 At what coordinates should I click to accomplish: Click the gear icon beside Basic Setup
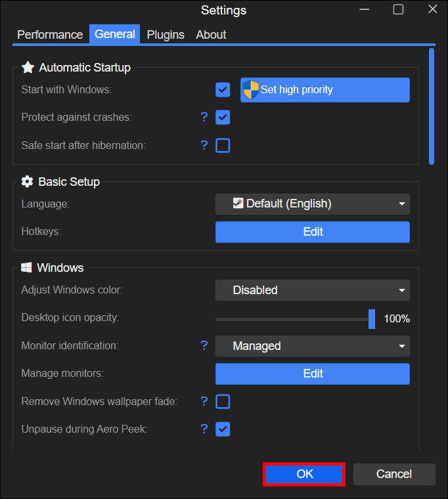[27, 182]
